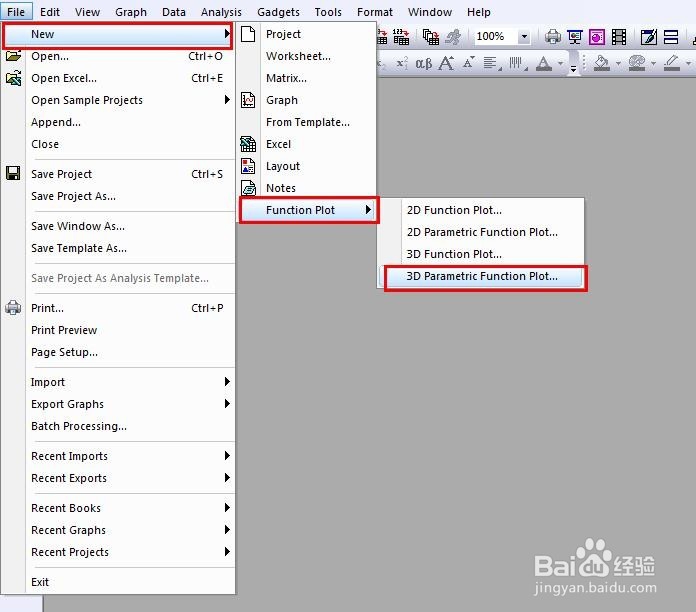Click the 100% zoom input field
This screenshot has height=612, width=696.
pyautogui.click(x=495, y=36)
